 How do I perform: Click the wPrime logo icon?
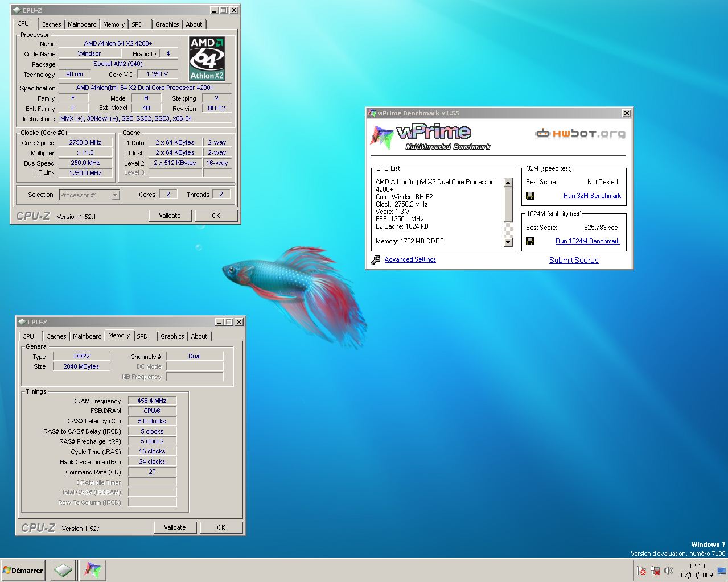click(382, 137)
